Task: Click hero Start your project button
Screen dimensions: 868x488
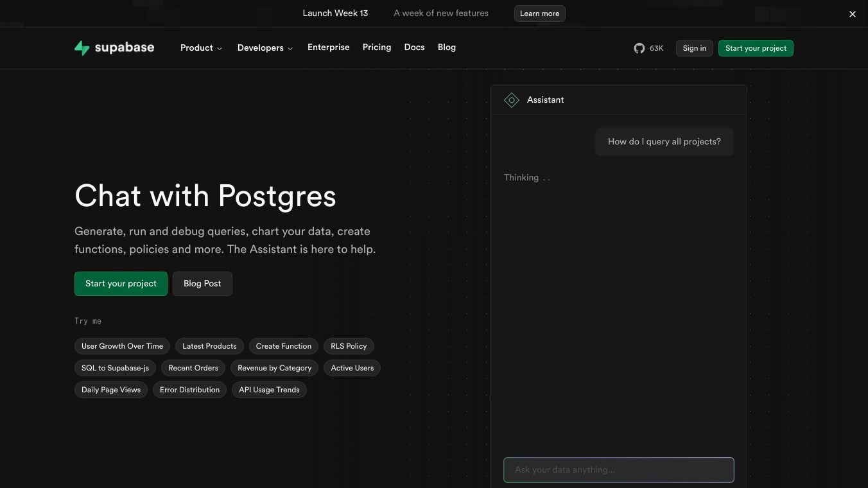Action: (121, 284)
